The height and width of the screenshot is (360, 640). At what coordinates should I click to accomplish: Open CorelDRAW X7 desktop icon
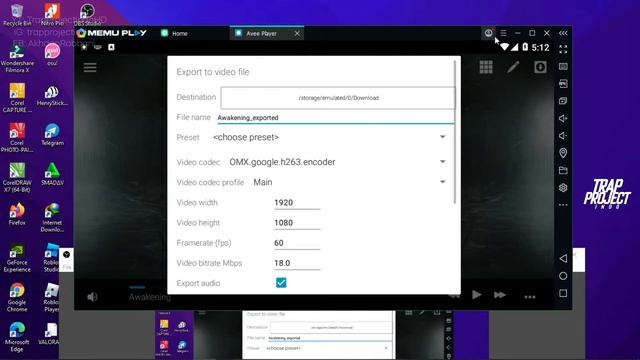17,178
